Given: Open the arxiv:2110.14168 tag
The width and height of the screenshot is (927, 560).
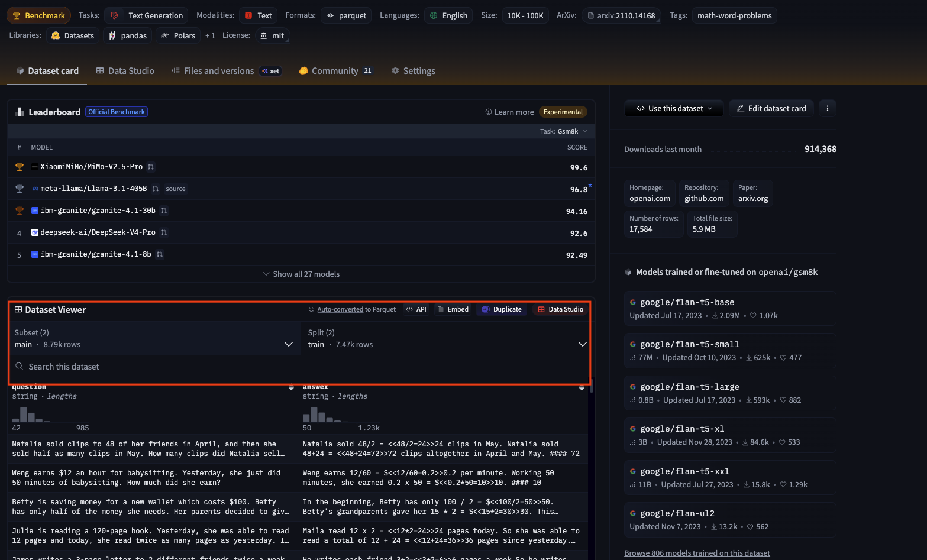Looking at the screenshot, I should point(621,15).
